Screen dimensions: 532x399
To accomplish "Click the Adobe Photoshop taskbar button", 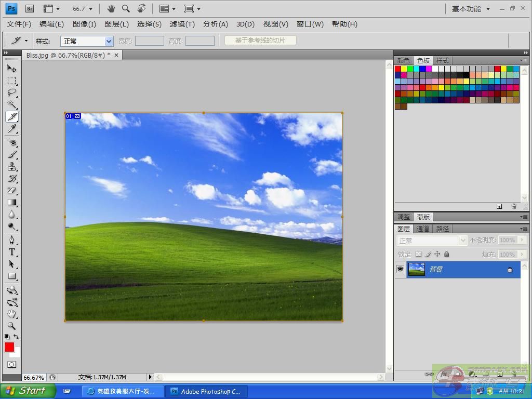I will [206, 391].
